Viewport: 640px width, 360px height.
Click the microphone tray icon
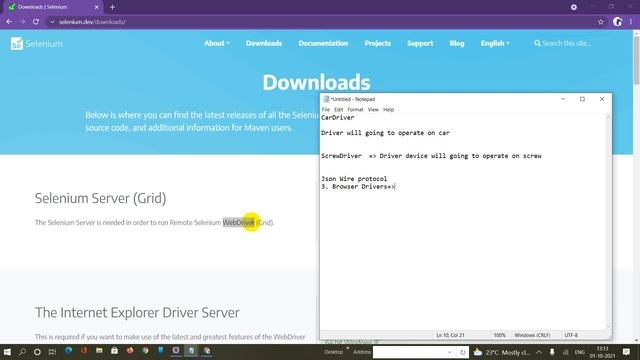552,352
